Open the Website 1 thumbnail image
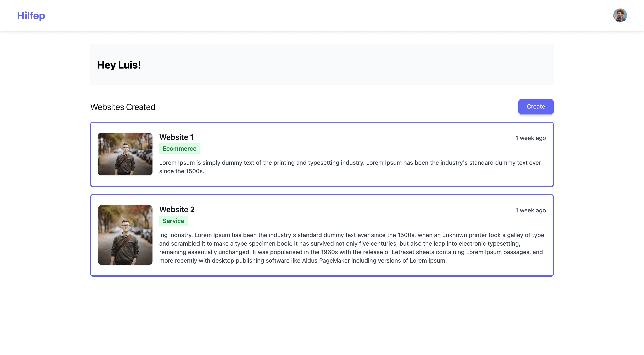The image size is (644, 355). tap(125, 154)
